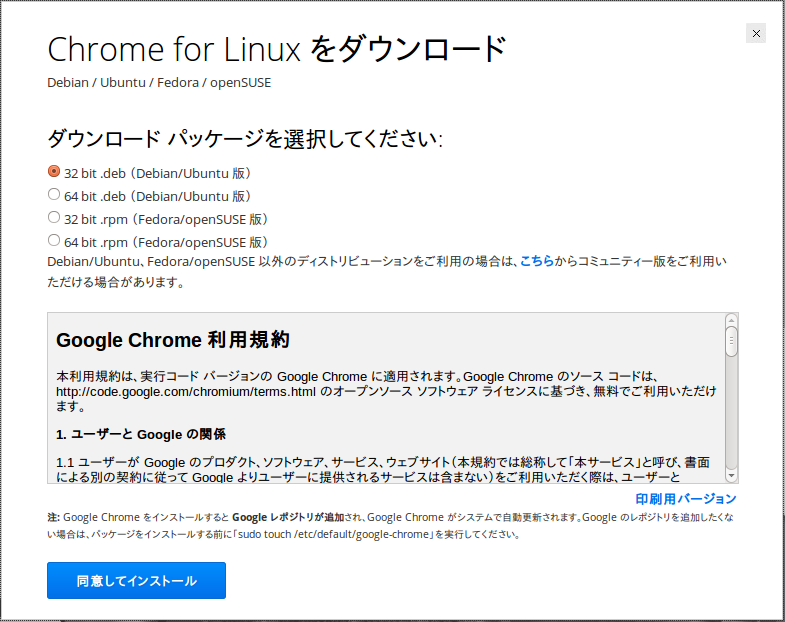Click the scrollbar track below the thumb
This screenshot has width=785, height=622.
[732, 420]
